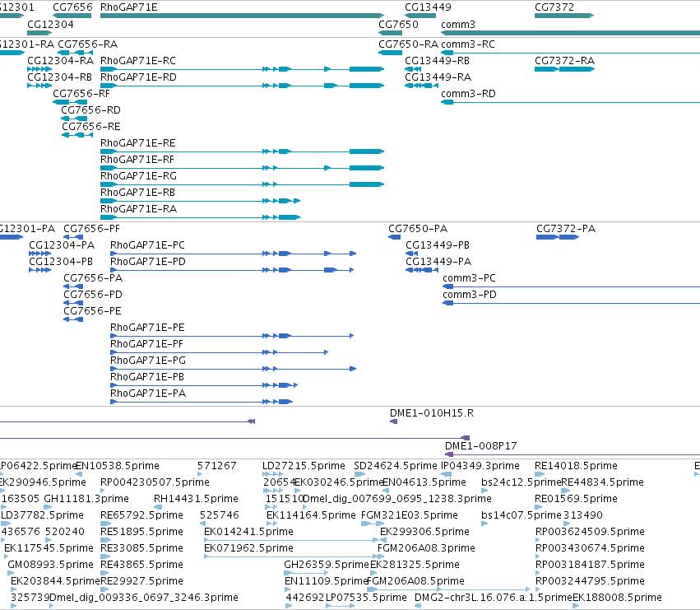Select protein RhoGAP71E-PG
This screenshot has width=700, height=610.
233,369
